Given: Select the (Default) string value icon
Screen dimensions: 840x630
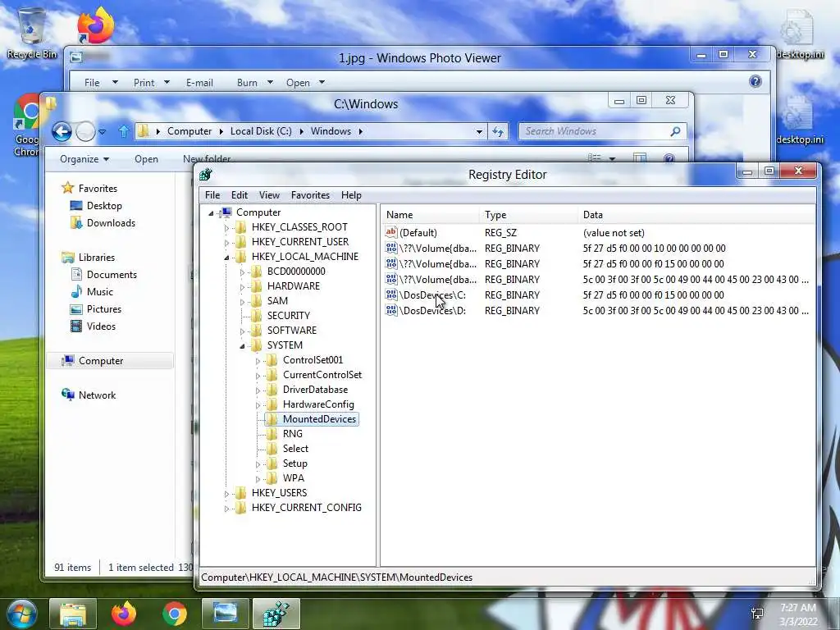Looking at the screenshot, I should click(391, 232).
